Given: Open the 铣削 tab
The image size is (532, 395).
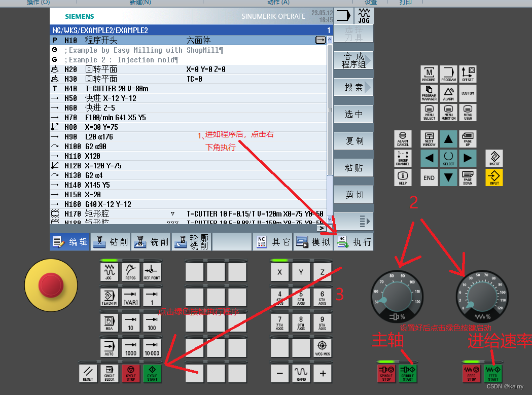Looking at the screenshot, I should [151, 242].
